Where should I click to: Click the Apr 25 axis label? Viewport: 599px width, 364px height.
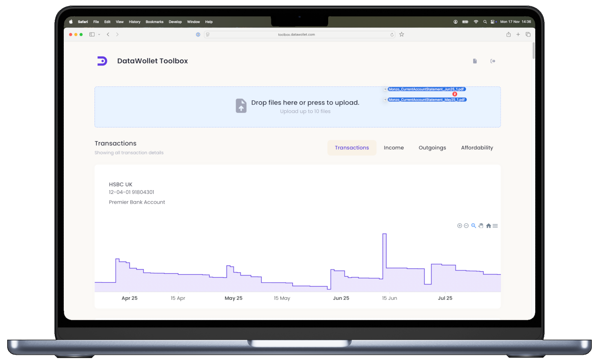(130, 298)
